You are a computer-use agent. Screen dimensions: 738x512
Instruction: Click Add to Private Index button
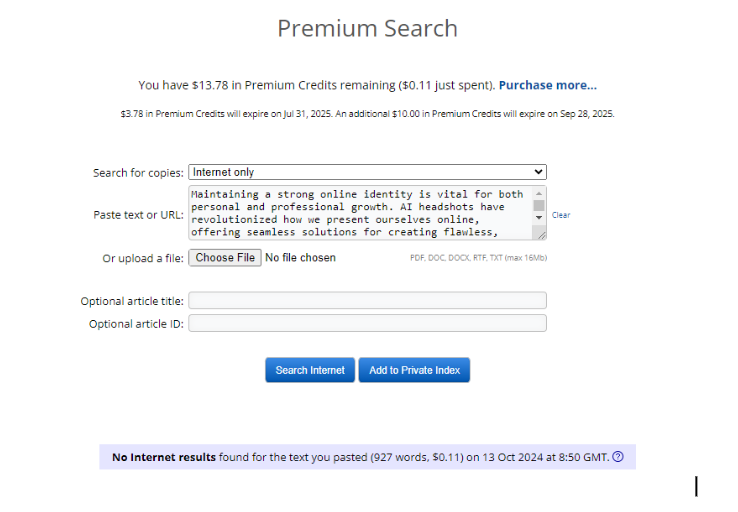[x=414, y=370]
